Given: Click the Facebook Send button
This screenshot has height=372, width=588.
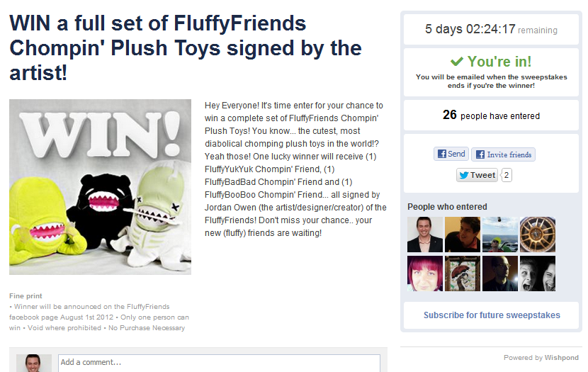Looking at the screenshot, I should (451, 154).
